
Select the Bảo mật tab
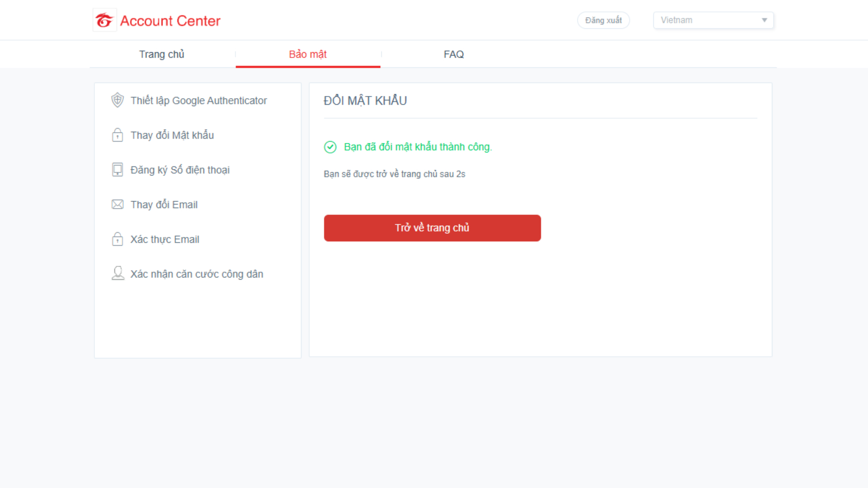coord(308,54)
